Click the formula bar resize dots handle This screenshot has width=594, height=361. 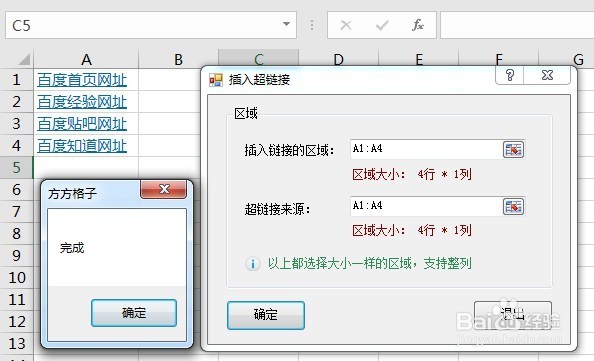[312, 25]
